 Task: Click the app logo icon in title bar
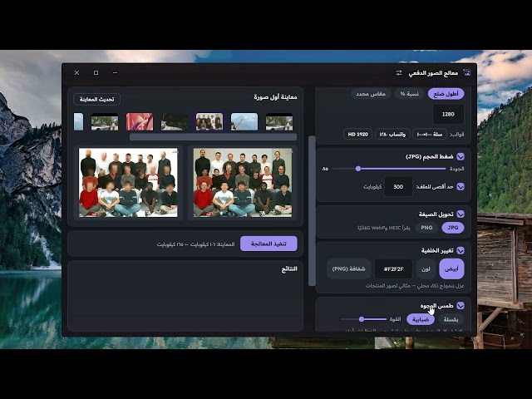coord(467,72)
